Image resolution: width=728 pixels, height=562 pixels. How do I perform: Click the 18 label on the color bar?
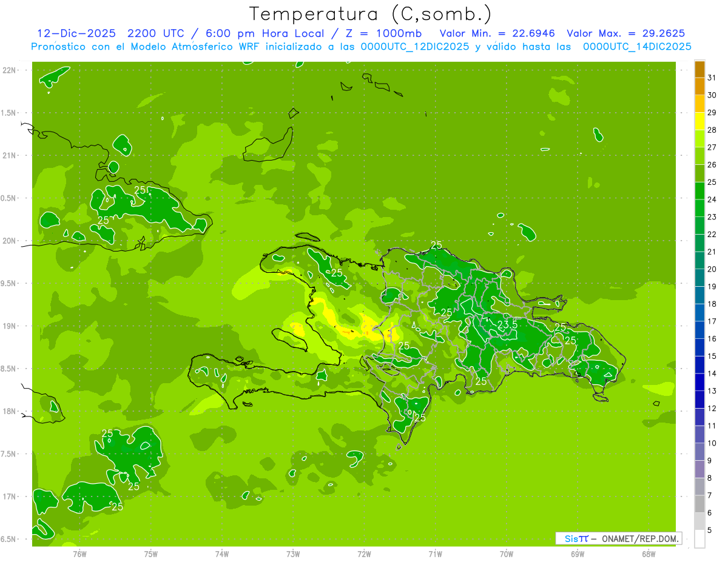point(712,304)
